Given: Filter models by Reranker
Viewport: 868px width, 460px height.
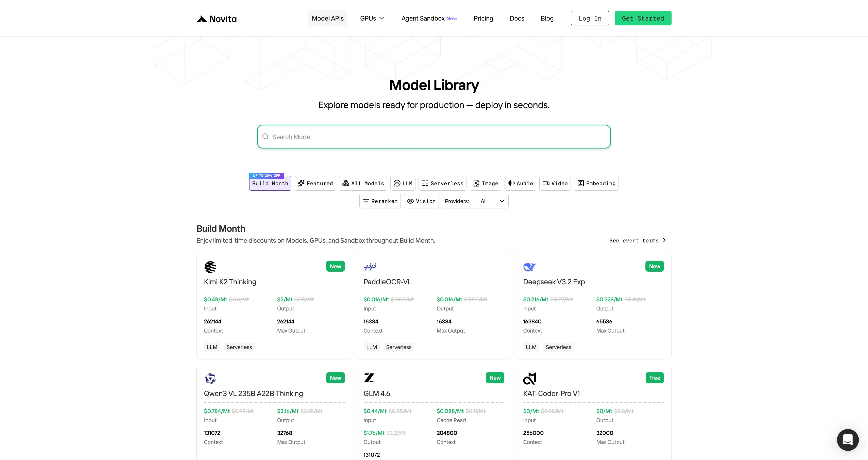Looking at the screenshot, I should tap(380, 201).
